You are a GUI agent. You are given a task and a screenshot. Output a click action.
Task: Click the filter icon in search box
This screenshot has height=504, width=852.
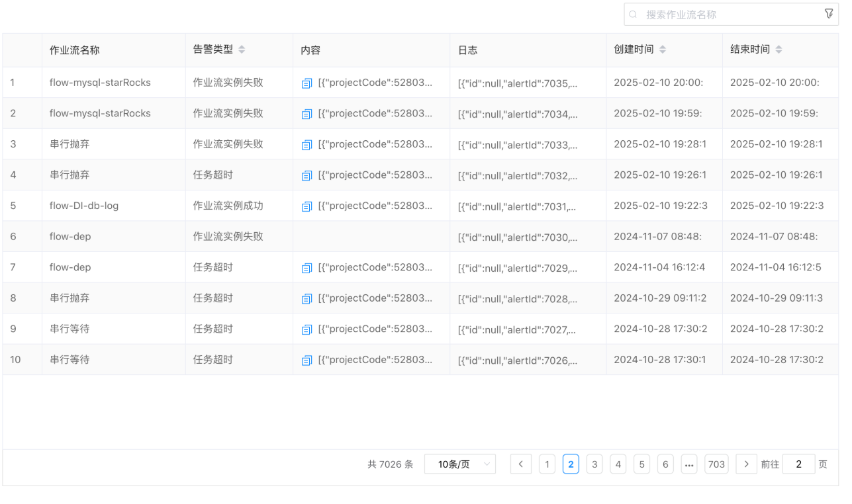[828, 14]
